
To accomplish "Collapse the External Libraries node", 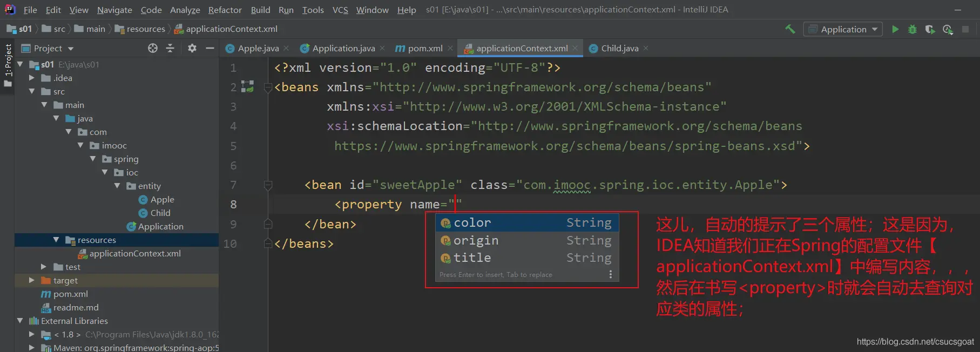I will (20, 321).
